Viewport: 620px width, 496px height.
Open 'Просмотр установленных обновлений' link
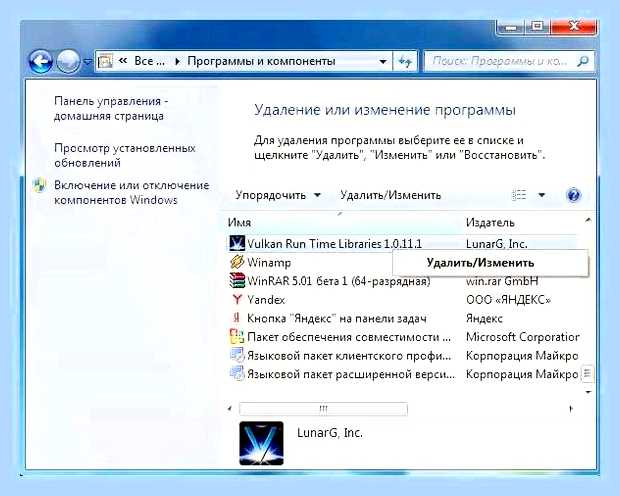click(x=125, y=155)
